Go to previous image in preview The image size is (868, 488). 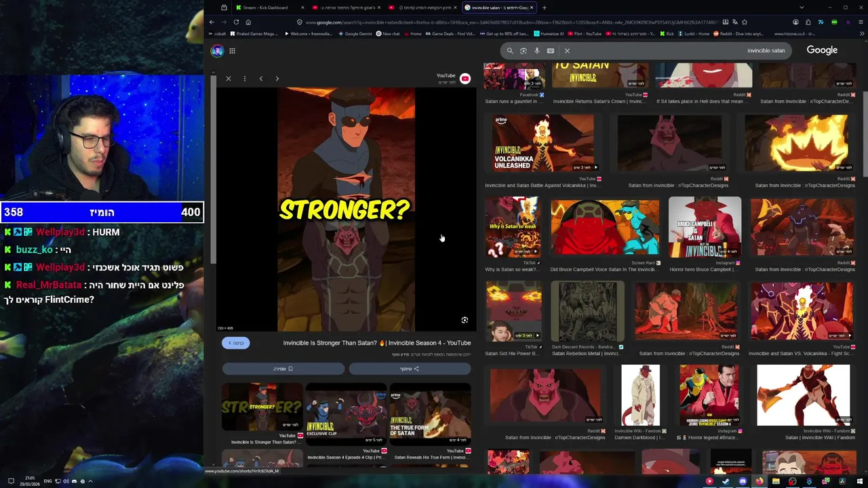coord(261,79)
